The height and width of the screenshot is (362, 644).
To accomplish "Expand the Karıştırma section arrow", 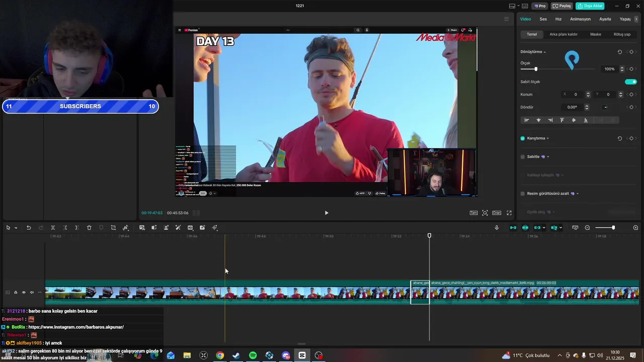I will tap(548, 138).
